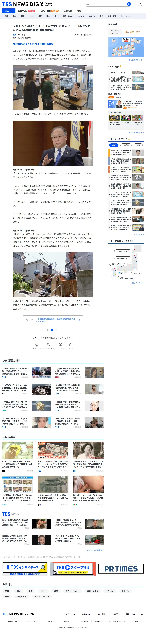
Task: Click the play icon on コイルガン ranking thumbnail
Action: pos(134,208)
